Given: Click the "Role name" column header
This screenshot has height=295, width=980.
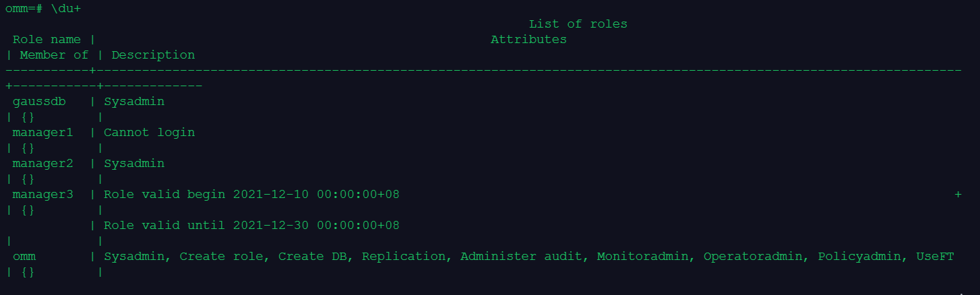Looking at the screenshot, I should click(x=47, y=40).
